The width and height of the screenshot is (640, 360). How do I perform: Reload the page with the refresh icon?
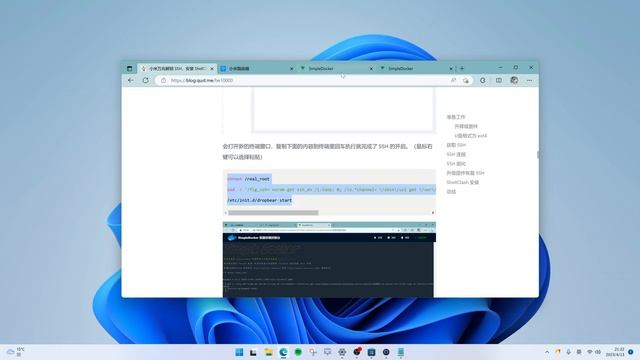pyautogui.click(x=145, y=80)
